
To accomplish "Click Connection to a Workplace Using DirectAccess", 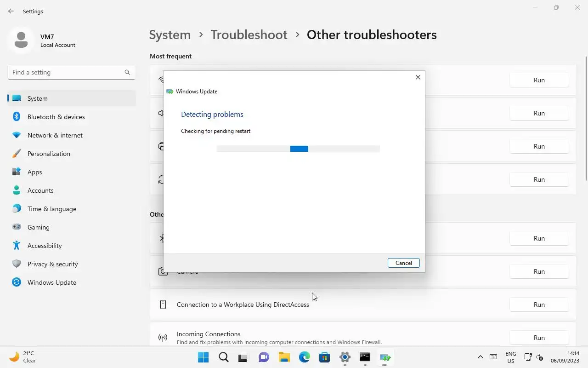I will (x=243, y=305).
